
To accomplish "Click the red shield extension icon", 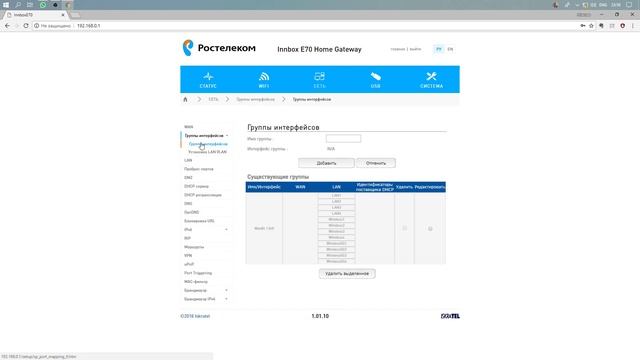I will point(622,25).
